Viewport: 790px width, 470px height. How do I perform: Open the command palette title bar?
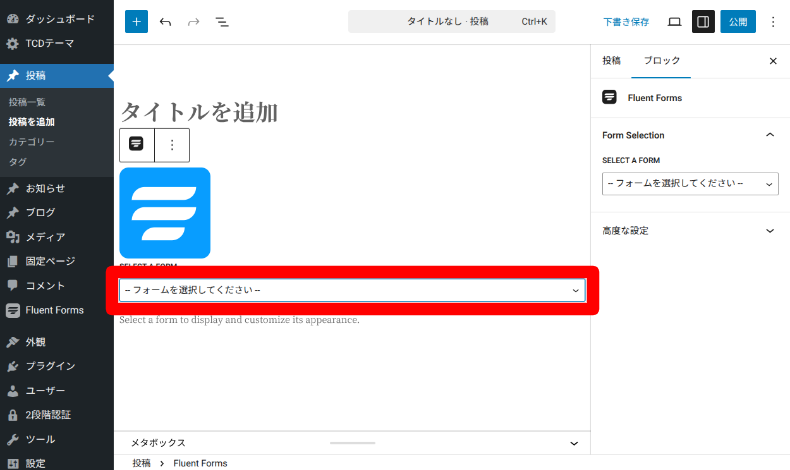[x=451, y=22]
